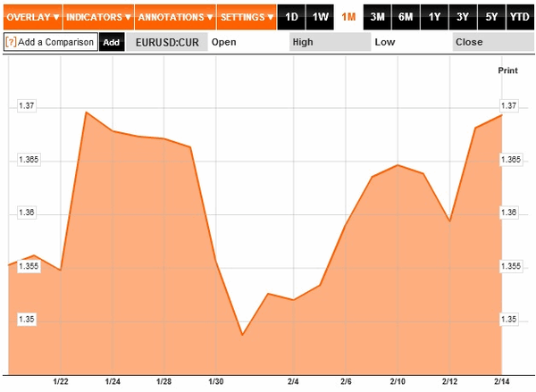The image size is (536, 392).
Task: Click the 2/6 date label
Action: pyautogui.click(x=346, y=382)
